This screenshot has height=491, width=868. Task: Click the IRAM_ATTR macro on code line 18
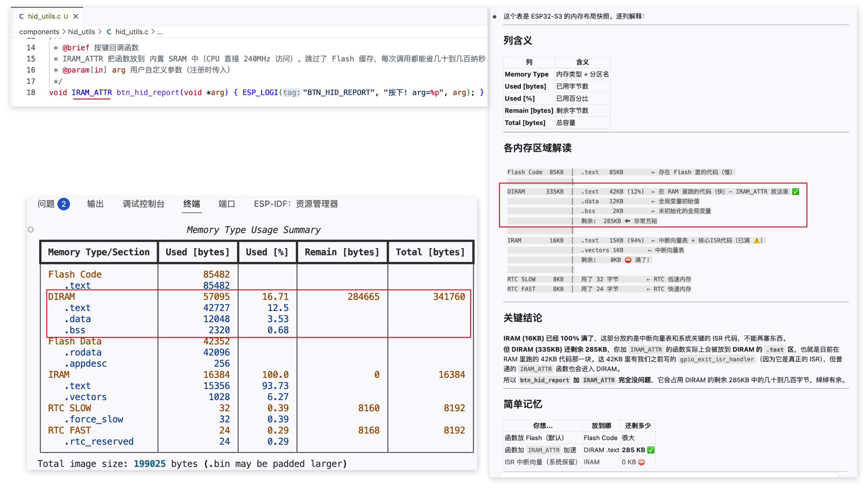pyautogui.click(x=92, y=93)
